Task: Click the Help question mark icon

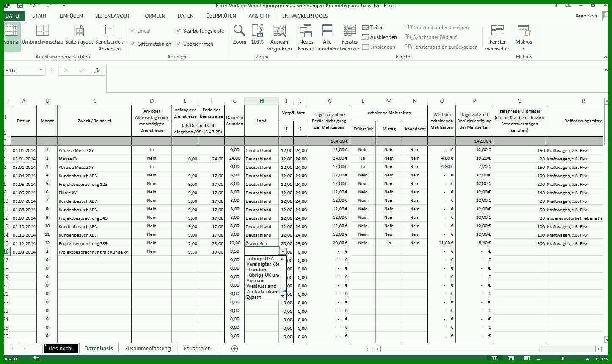Action: pos(557,5)
